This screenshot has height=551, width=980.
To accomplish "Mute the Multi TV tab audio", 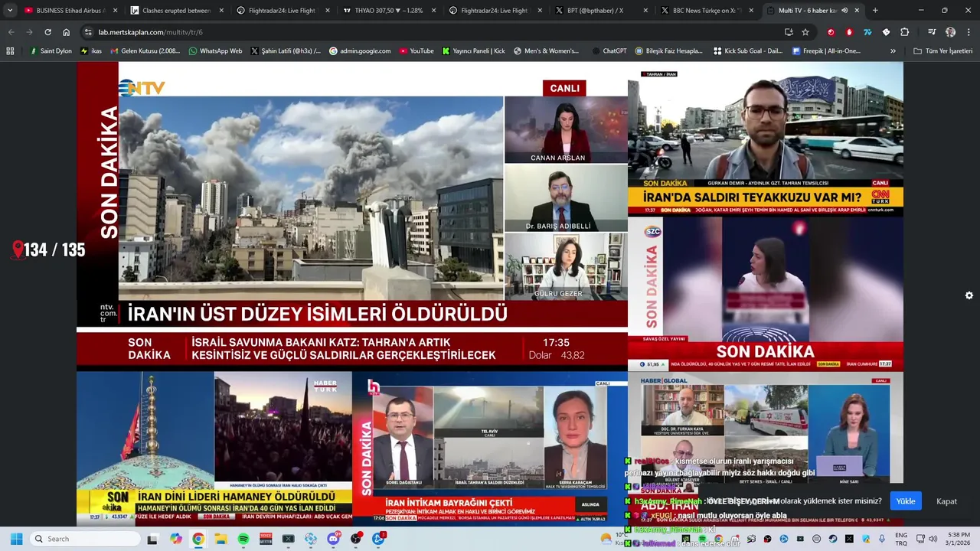I will click(844, 11).
